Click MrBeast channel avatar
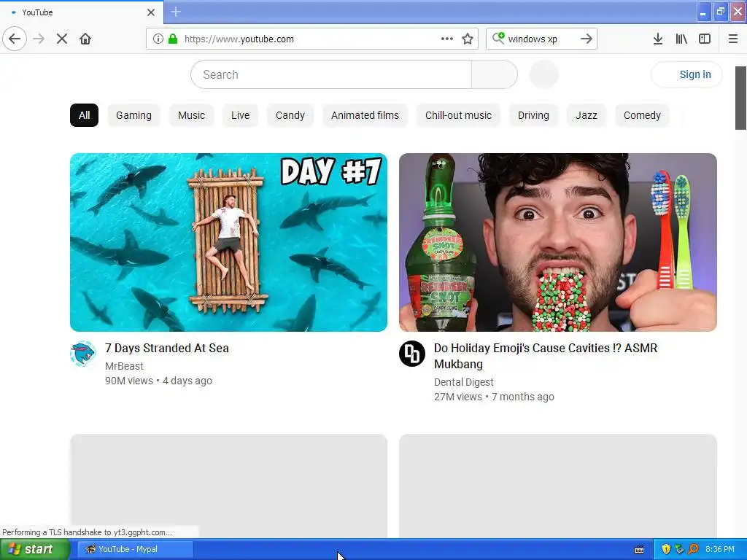The height and width of the screenshot is (560, 747). [x=83, y=354]
